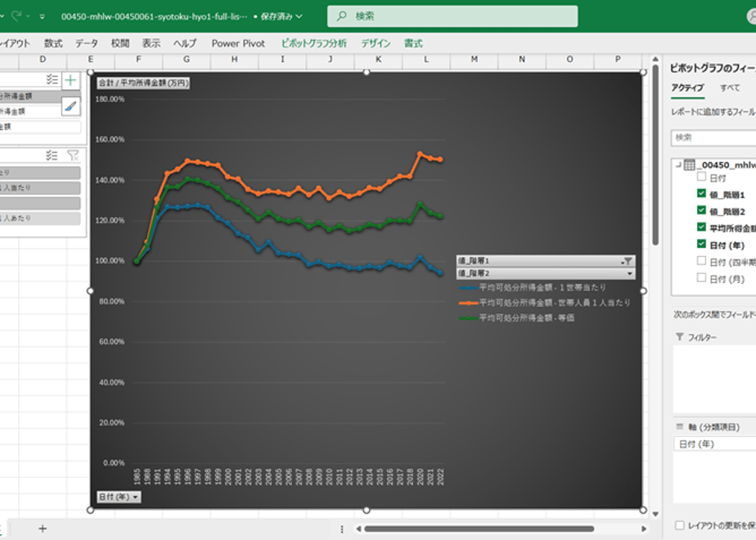Click the left arrow of the horizontal scrollbar
756x540 pixels.
click(358, 529)
